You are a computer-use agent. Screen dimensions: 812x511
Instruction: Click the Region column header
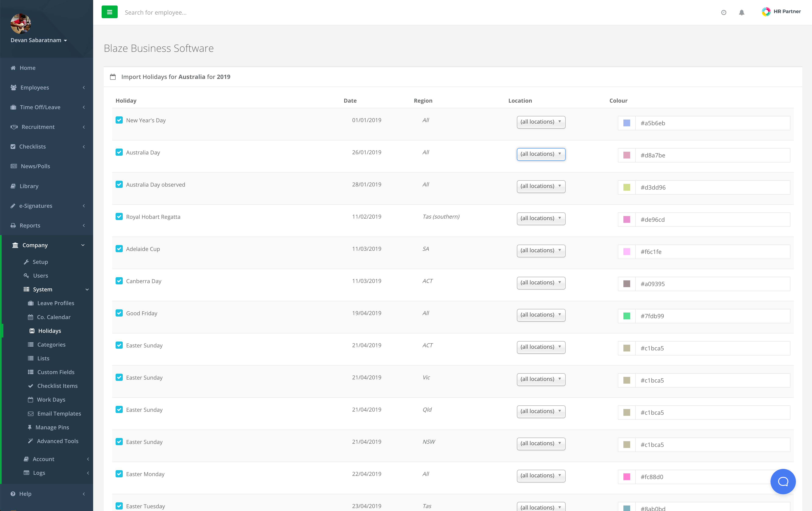click(x=423, y=101)
